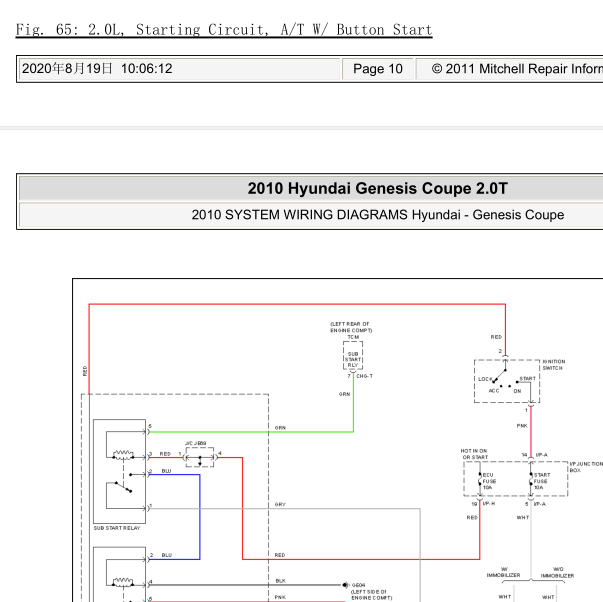Viewport: 603px width, 602px height.
Task: Click the ACC position in ignition switch
Action: click(x=494, y=391)
